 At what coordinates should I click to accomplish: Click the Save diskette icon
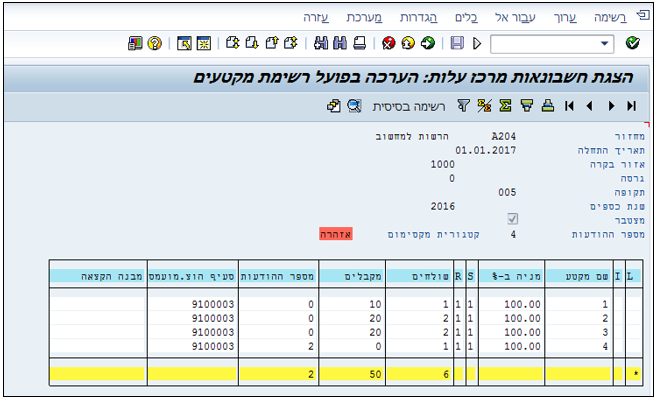click(x=457, y=43)
